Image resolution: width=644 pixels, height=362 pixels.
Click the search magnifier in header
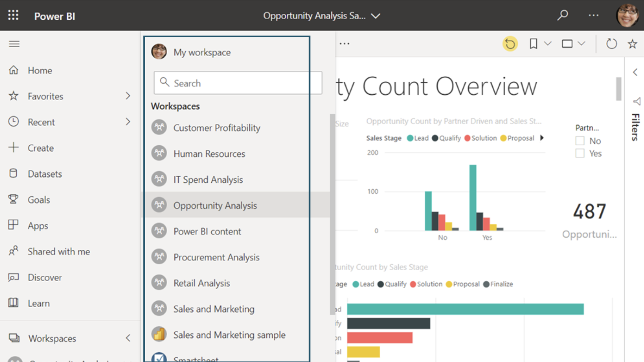[x=563, y=16]
